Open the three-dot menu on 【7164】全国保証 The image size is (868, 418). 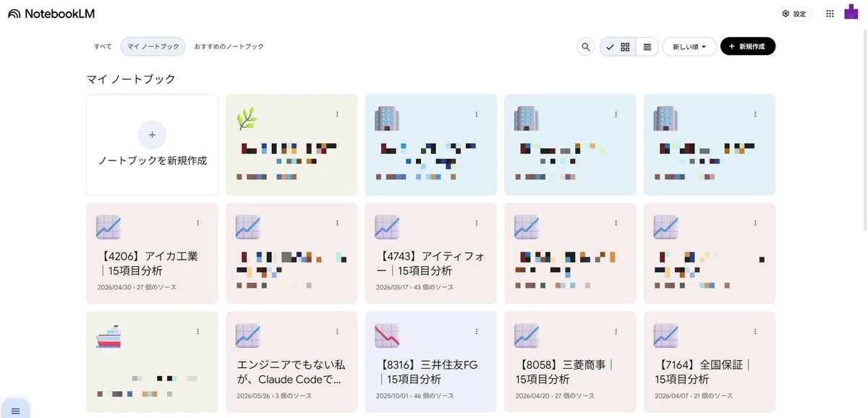(756, 331)
